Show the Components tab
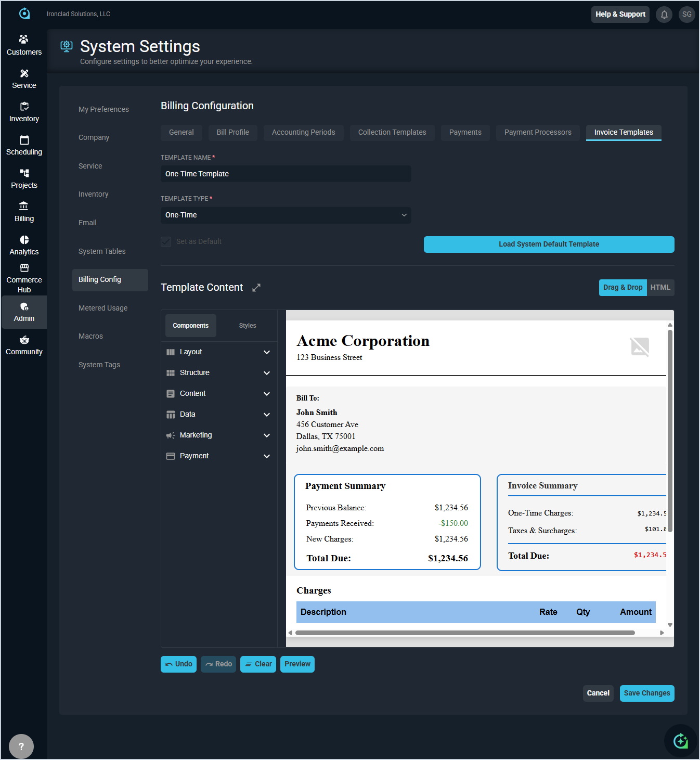Viewport: 700px width, 760px height. 191,326
